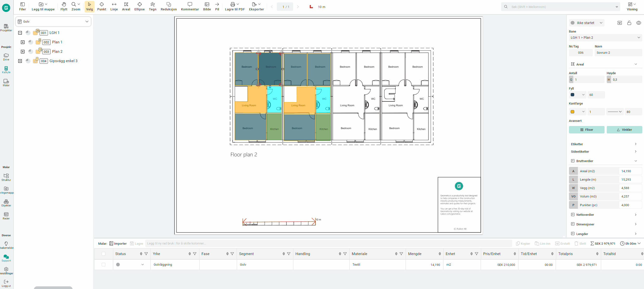Toggle the lock icon in properties panel

(629, 23)
